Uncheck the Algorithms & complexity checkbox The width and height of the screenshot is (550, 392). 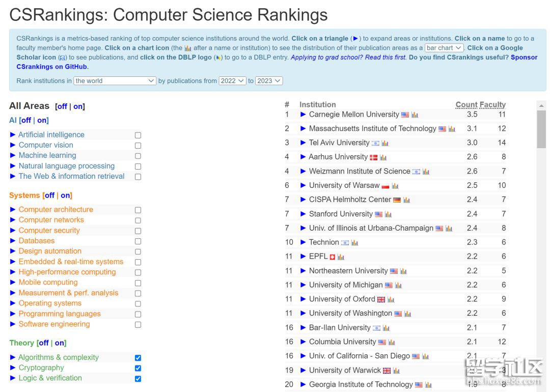[x=138, y=358]
